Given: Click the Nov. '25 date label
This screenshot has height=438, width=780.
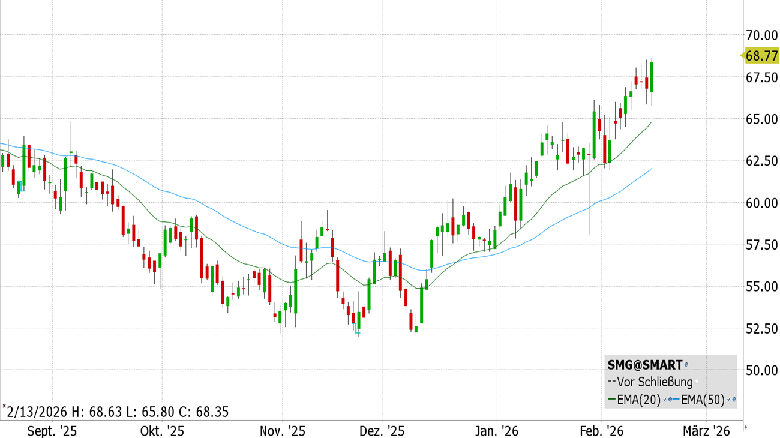Looking at the screenshot, I should pyautogui.click(x=283, y=431).
